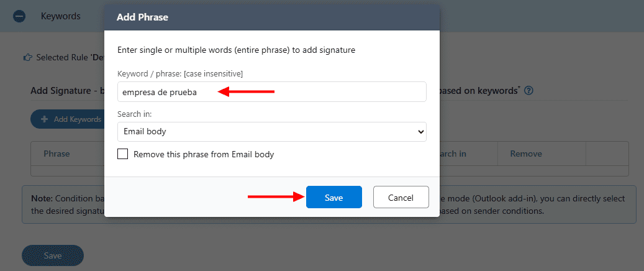Click the bottom page Save button

pyautogui.click(x=52, y=255)
